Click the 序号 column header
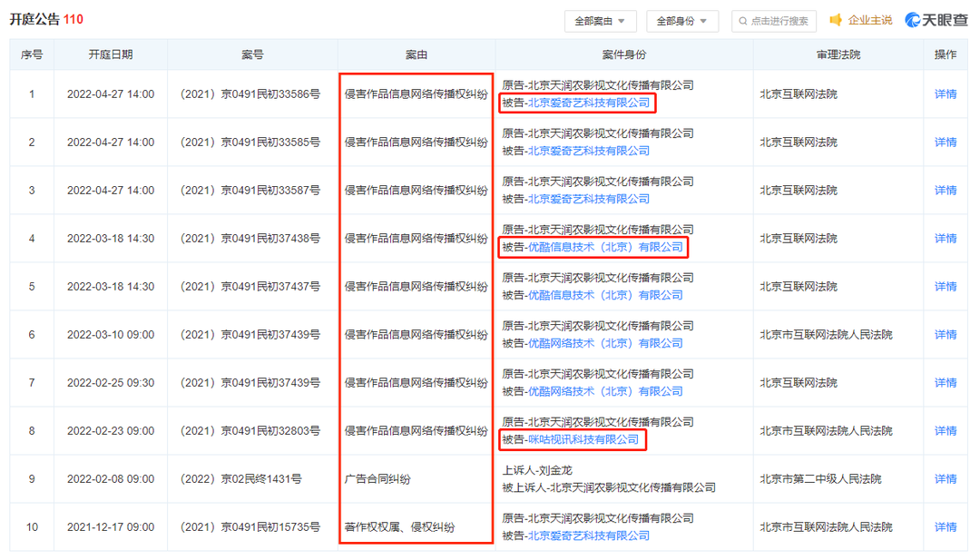The height and width of the screenshot is (560, 980). 32,54
